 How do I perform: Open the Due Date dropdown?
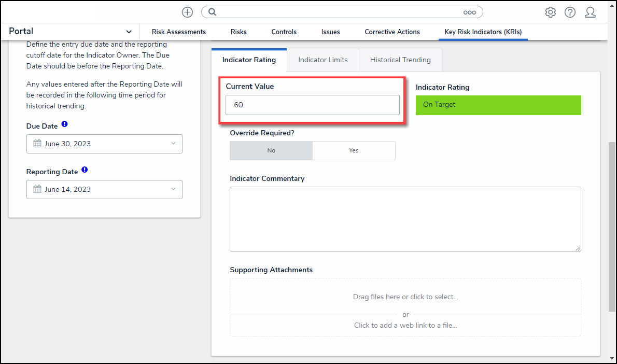pyautogui.click(x=104, y=144)
